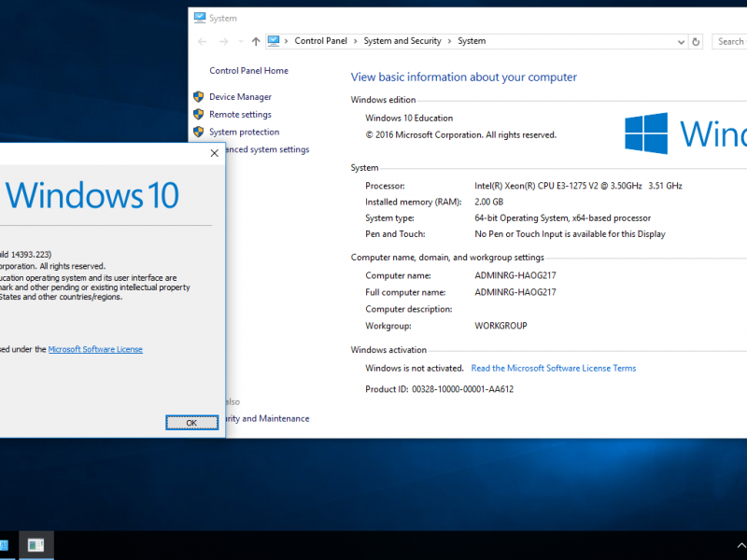Go up one level with up arrow
747x560 pixels.
256,41
